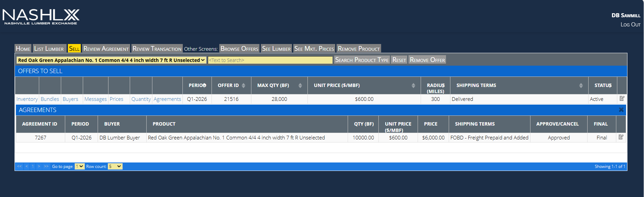Click the edit icon in offer 21516 row
Image resolution: width=644 pixels, height=197 pixels.
(622, 98)
